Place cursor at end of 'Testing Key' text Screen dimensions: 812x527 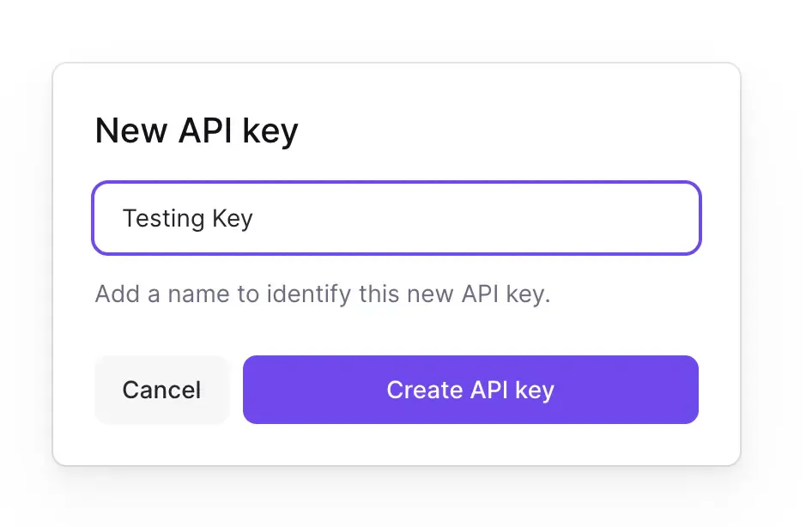click(254, 218)
